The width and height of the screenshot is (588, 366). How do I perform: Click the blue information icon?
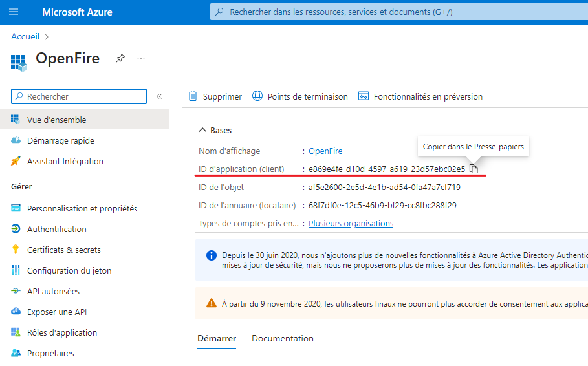[x=212, y=256]
